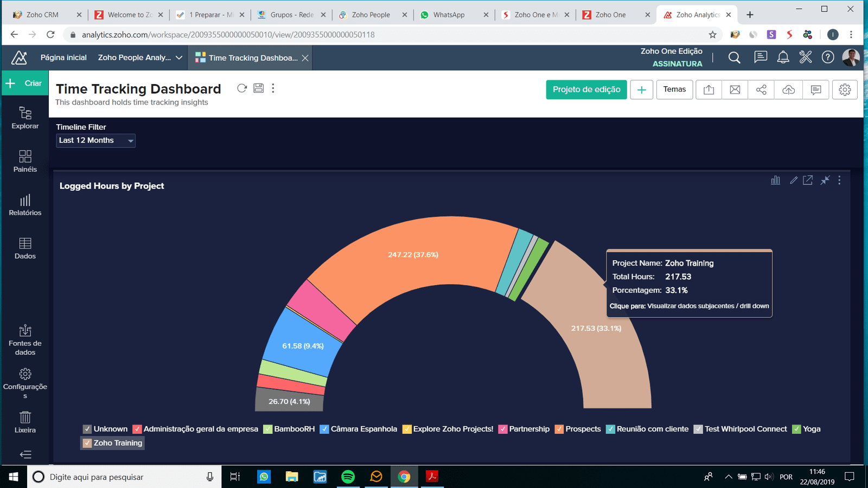
Task: Click the export upload icon
Action: [x=709, y=89]
